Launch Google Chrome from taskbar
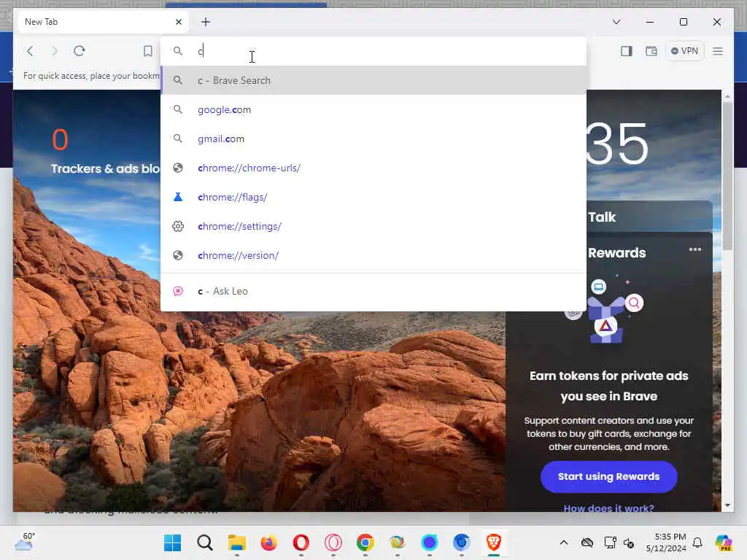The width and height of the screenshot is (747, 560). click(x=365, y=542)
